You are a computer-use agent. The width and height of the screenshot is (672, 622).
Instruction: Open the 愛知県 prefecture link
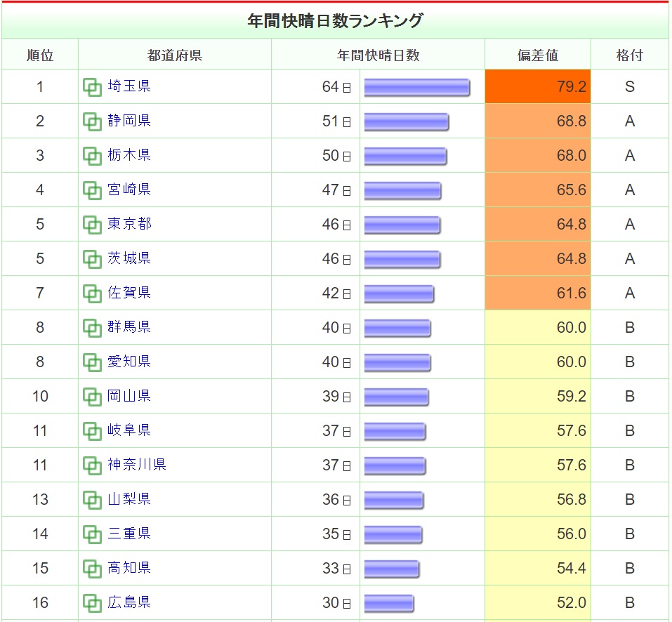[129, 361]
